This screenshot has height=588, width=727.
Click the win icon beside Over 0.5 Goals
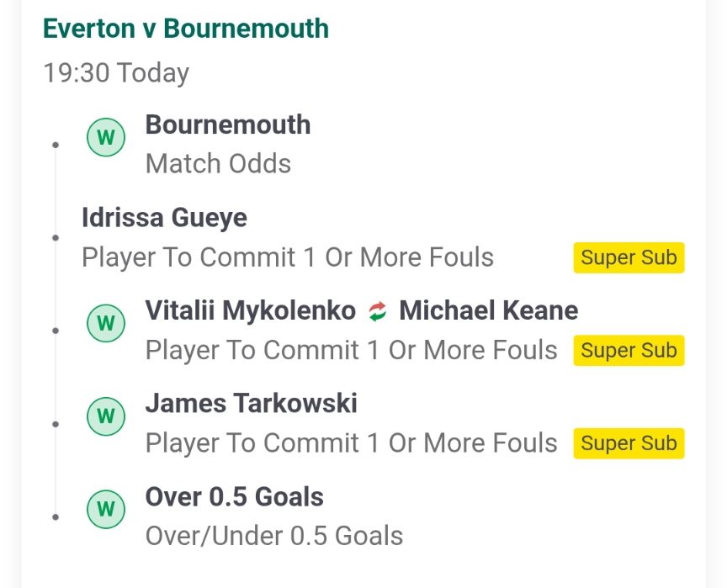point(106,507)
